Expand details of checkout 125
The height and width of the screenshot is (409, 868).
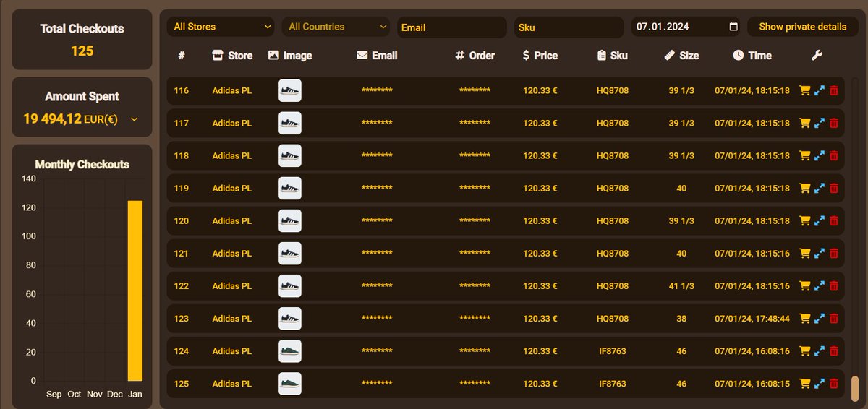pyautogui.click(x=820, y=383)
